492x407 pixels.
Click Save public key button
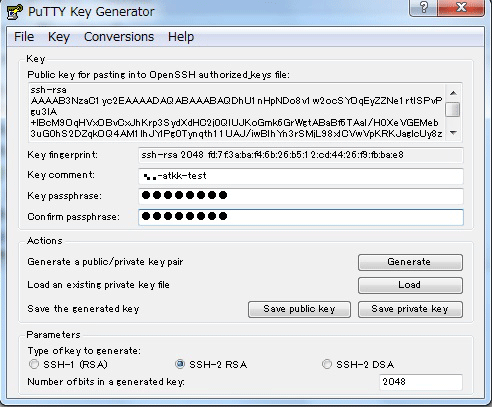click(299, 309)
